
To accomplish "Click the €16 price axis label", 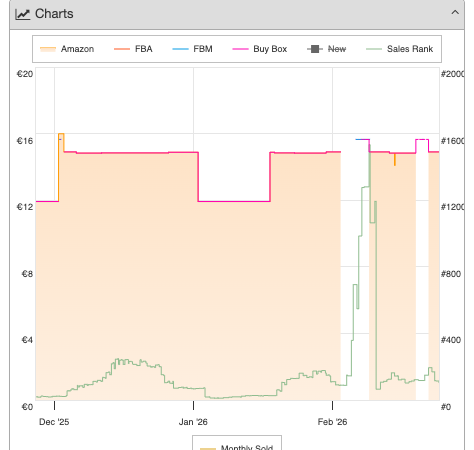I will pos(25,141).
